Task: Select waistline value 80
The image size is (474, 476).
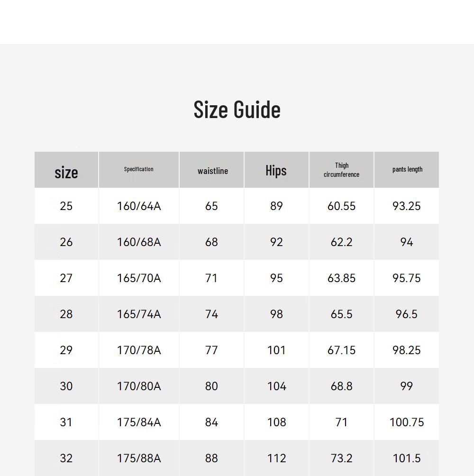Action: click(x=211, y=386)
